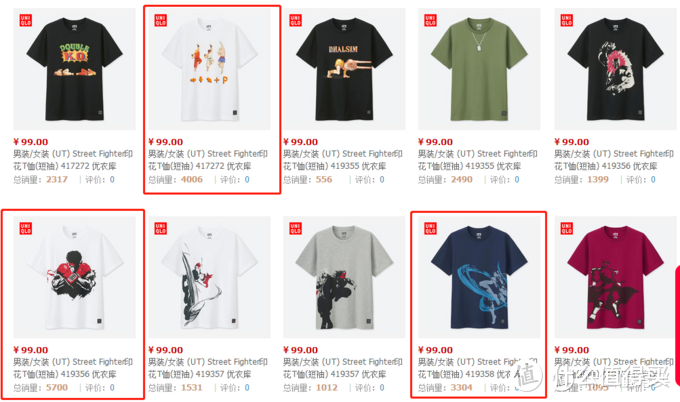Open the olive green necklace t-shirt
Viewport: 680px width, 402px height.
pyautogui.click(x=479, y=69)
